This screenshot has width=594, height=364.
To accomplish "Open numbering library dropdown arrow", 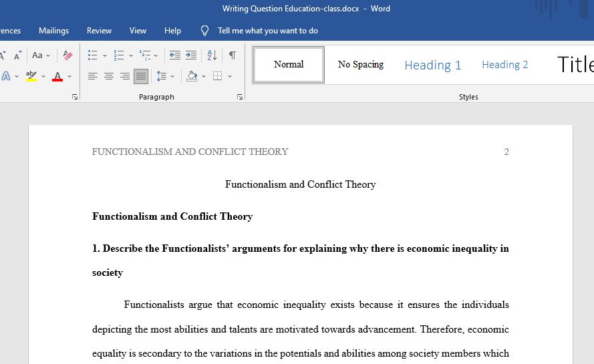I will click(131, 55).
